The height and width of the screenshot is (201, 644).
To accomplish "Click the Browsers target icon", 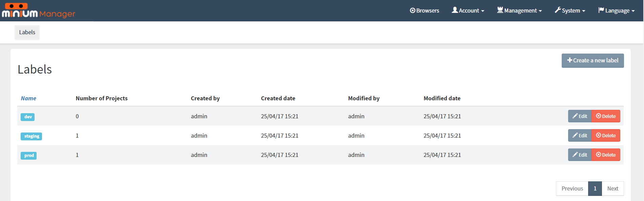I will pyautogui.click(x=412, y=11).
